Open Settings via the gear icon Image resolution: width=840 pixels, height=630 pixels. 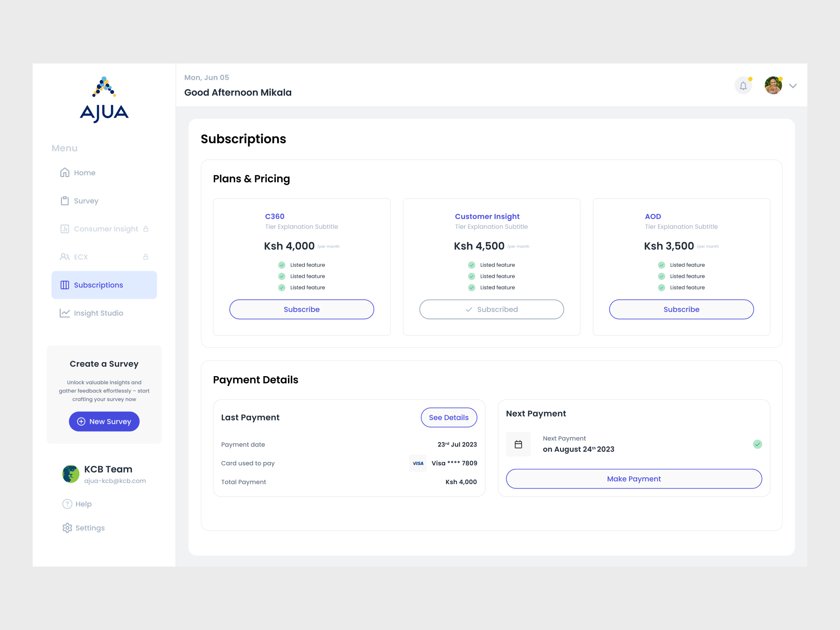[67, 528]
